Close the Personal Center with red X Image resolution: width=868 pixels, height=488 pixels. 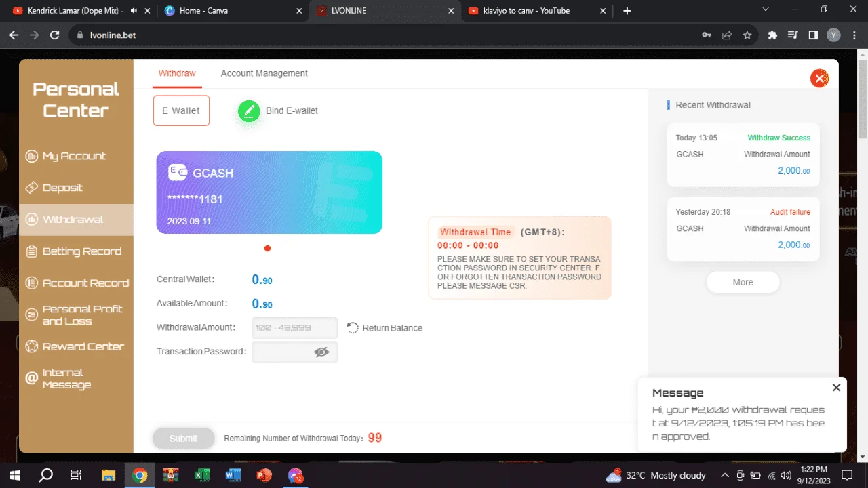coord(819,79)
